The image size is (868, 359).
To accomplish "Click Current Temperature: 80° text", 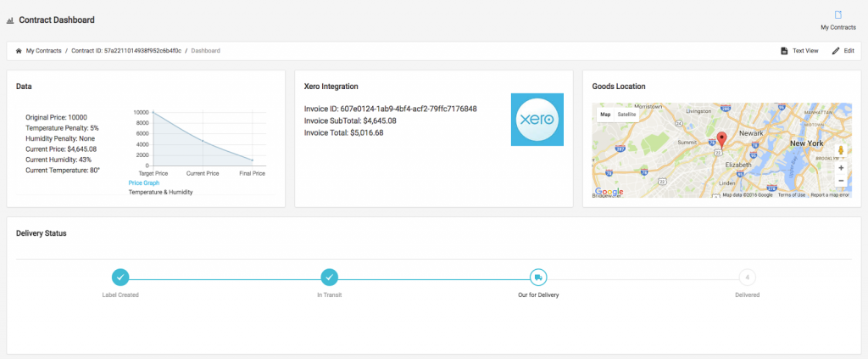I will click(x=63, y=170).
